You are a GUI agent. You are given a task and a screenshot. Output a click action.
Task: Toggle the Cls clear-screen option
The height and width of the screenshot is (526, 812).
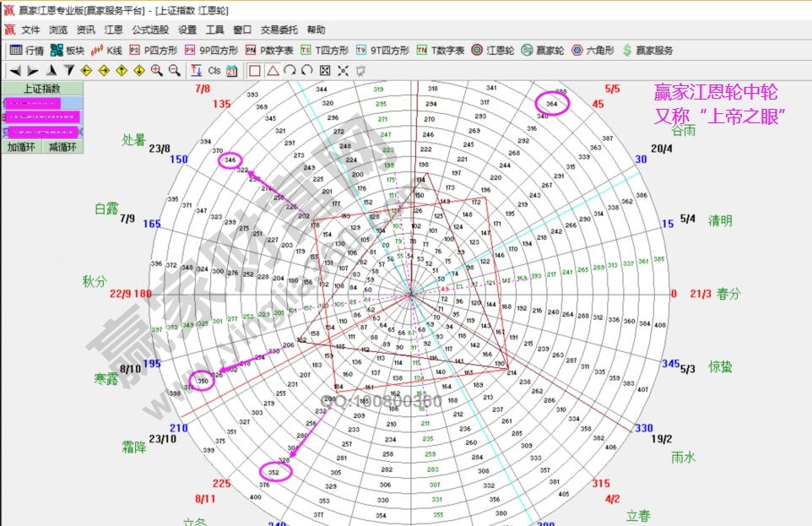click(214, 71)
